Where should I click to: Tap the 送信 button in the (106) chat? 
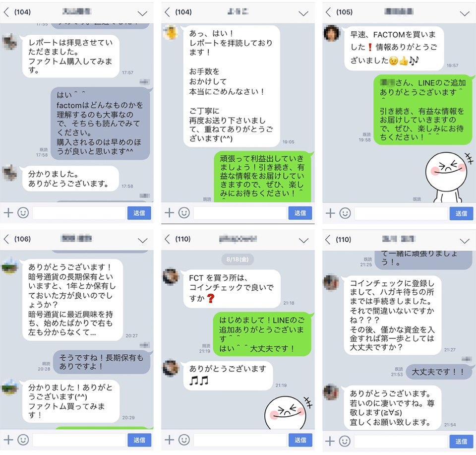point(139,440)
